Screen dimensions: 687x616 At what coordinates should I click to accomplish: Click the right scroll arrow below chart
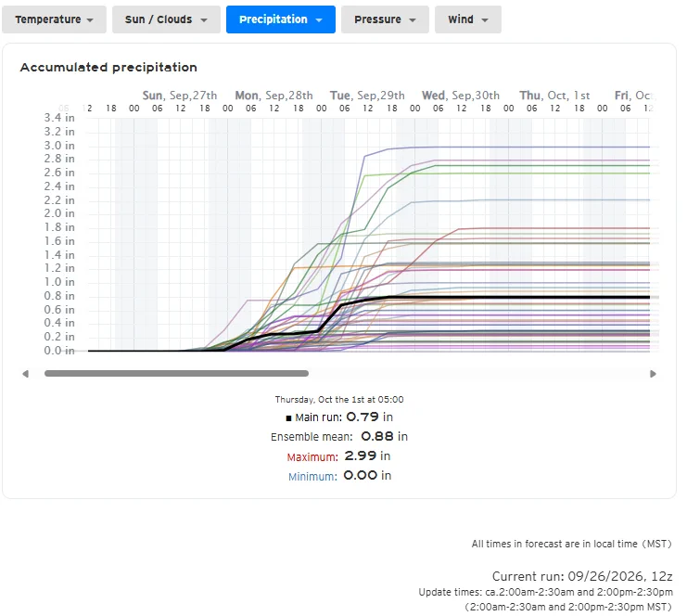(653, 374)
